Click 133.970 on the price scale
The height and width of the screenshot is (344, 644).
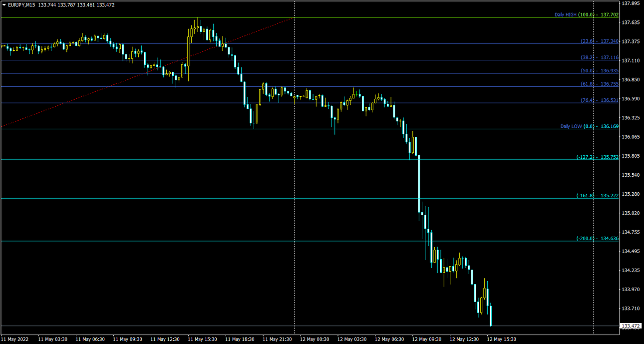click(x=631, y=289)
